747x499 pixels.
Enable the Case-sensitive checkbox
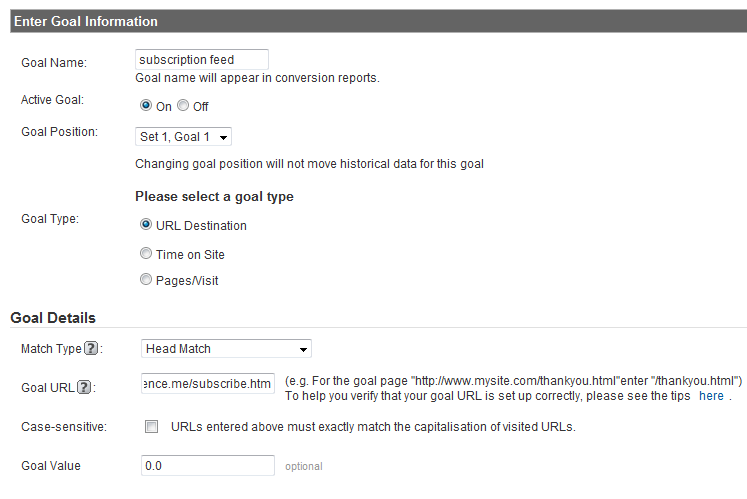point(151,427)
